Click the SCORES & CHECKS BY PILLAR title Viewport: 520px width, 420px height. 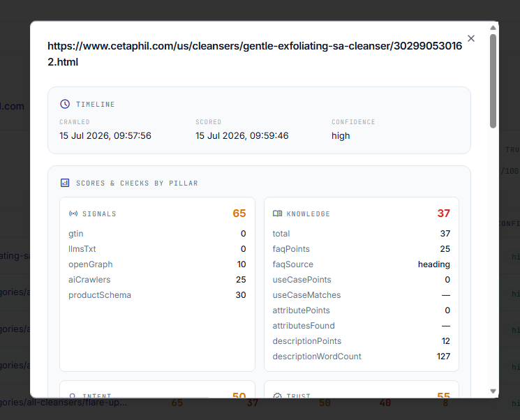coord(137,183)
